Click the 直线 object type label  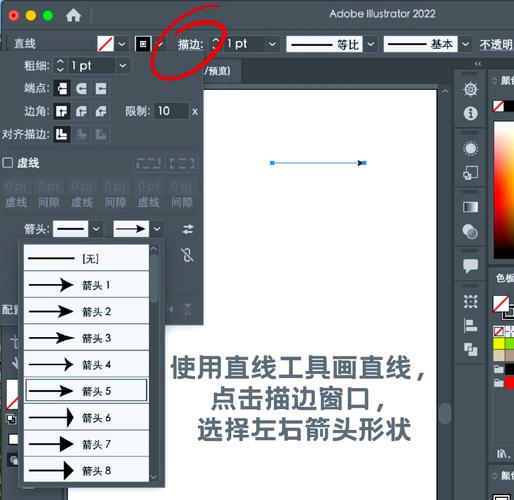click(x=25, y=44)
